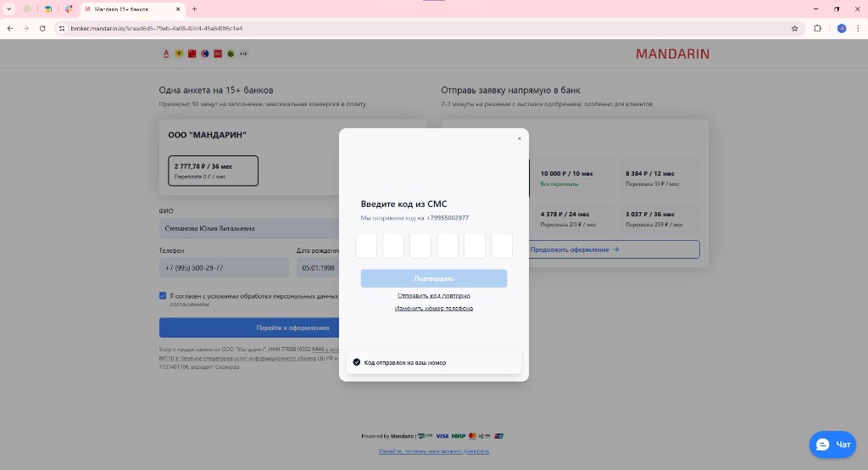
Task: Click Изменить номер телефона link
Action: tap(434, 308)
